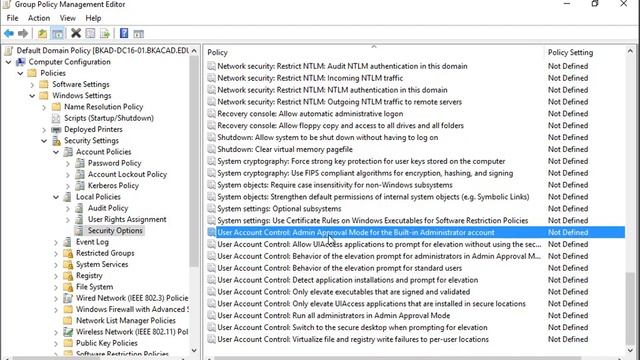Collapse the Local Policies node
This screenshot has height=360, width=640.
tap(56, 197)
